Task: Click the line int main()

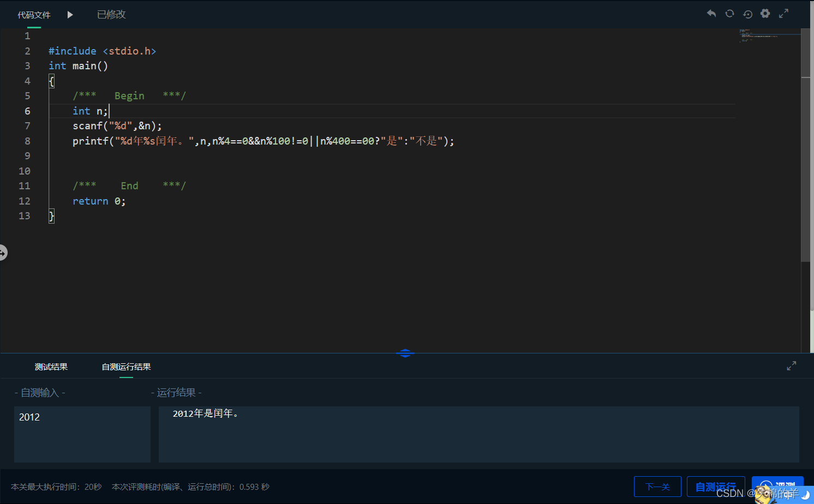Action: tap(79, 66)
